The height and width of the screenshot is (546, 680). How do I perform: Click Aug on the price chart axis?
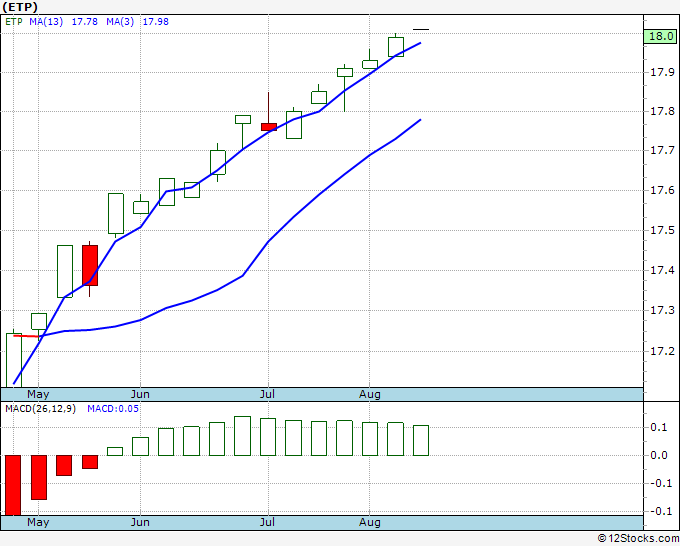370,395
